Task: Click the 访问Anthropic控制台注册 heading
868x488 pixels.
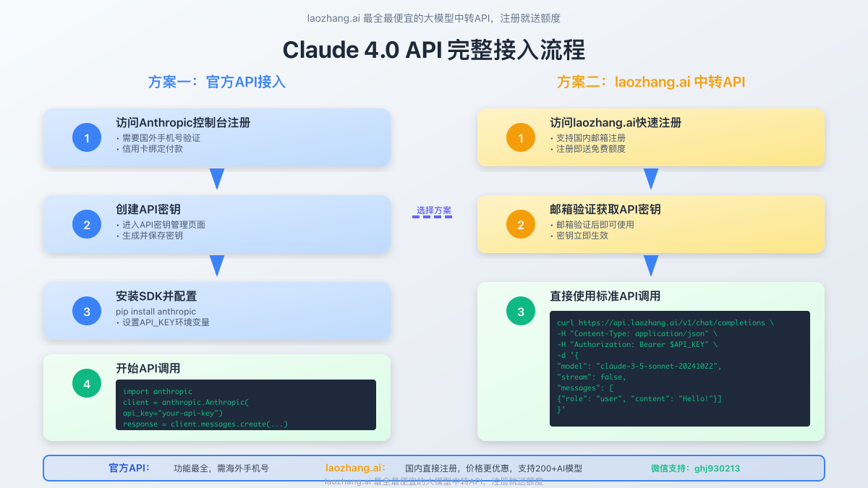Action: coord(183,123)
